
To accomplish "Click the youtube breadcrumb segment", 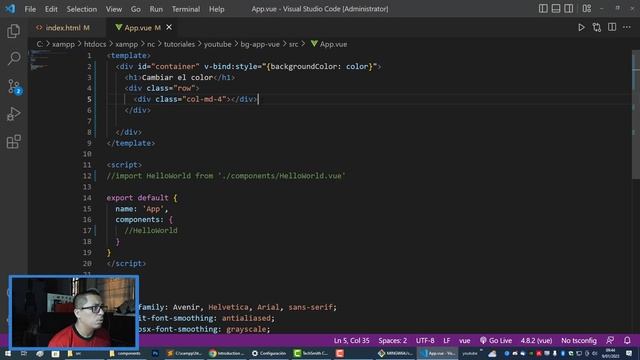I will [218, 44].
